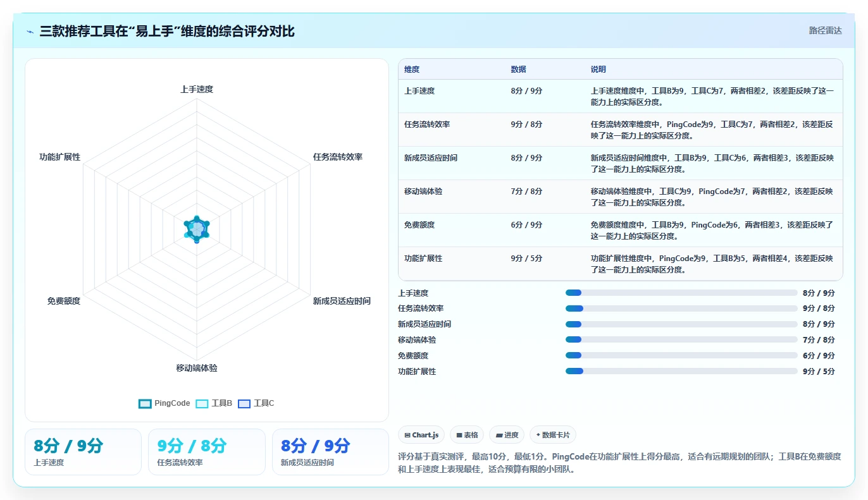The width and height of the screenshot is (868, 500).
Task: Click the 功能扩展性 radar axis label
Action: pyautogui.click(x=60, y=157)
